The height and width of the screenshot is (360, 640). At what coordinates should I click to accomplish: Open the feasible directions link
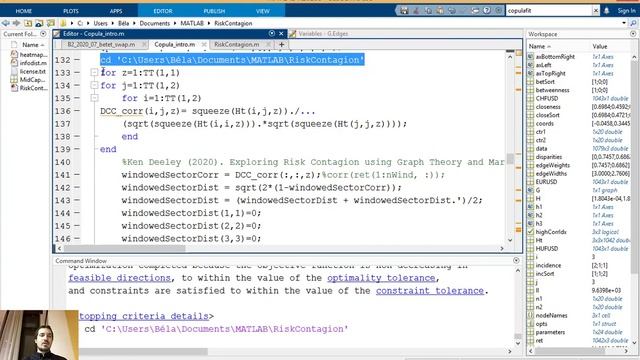pos(120,278)
